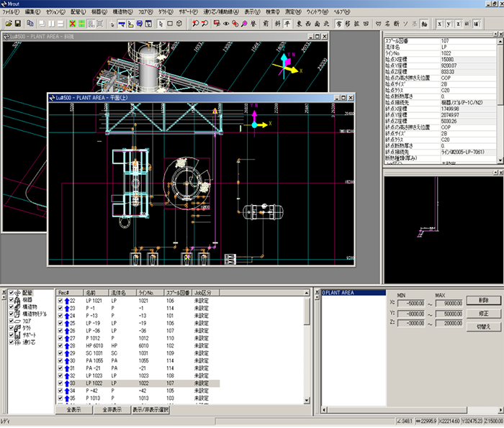The width and height of the screenshot is (504, 428).
Task: Click the 西 (west) view toolbar button
Action: tap(307, 24)
